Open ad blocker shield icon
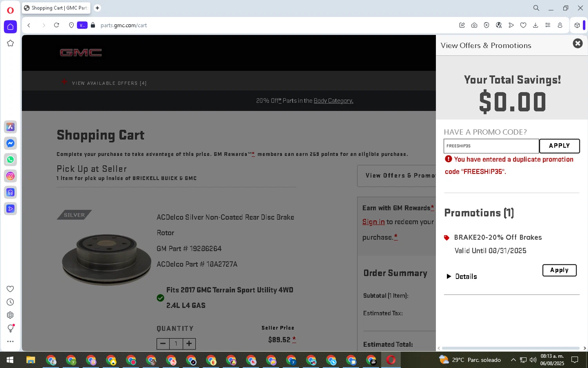 486,25
